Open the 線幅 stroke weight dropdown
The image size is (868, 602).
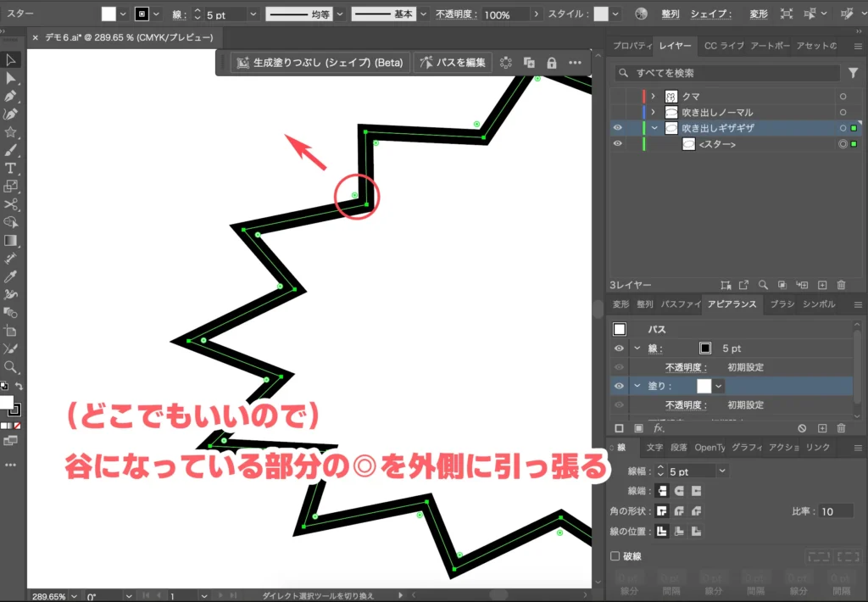(722, 470)
